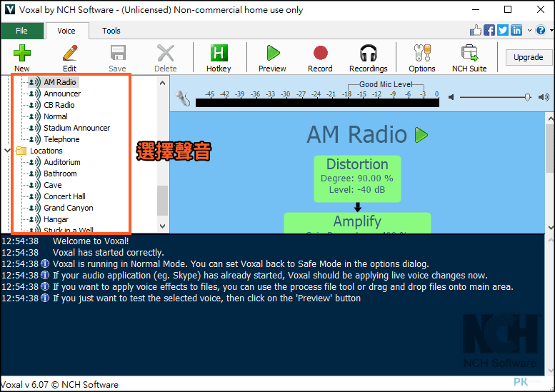The image size is (555, 392).
Task: Click the Distortion effect block
Action: 357,179
